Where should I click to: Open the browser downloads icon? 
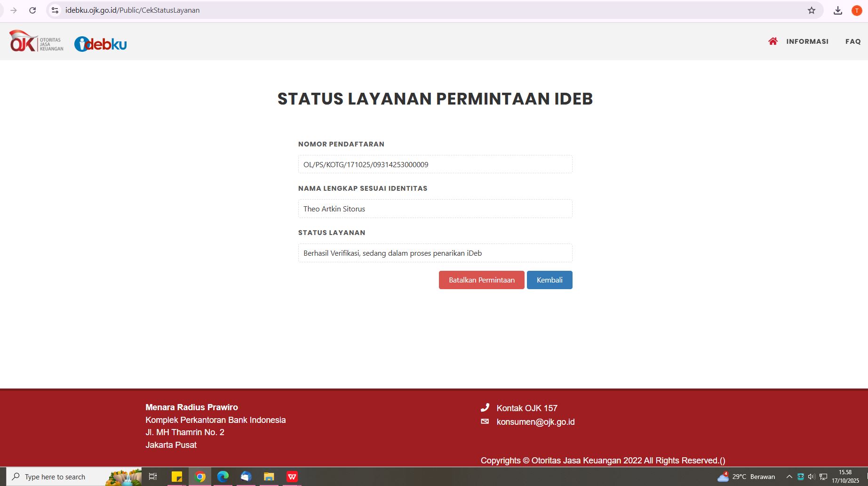pyautogui.click(x=837, y=10)
